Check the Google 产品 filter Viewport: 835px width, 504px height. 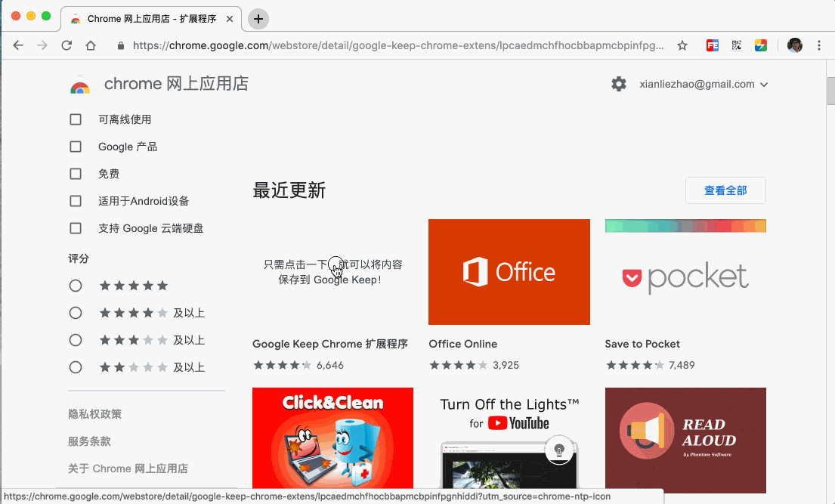[x=76, y=147]
